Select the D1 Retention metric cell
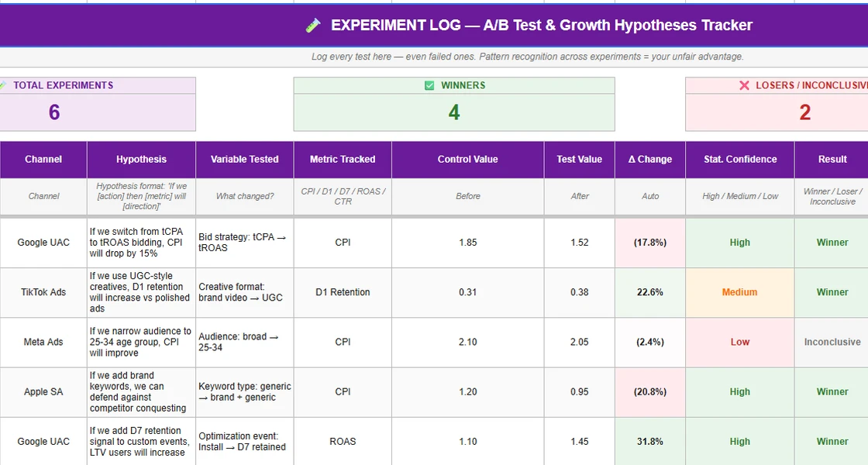The height and width of the screenshot is (465, 868). 343,292
